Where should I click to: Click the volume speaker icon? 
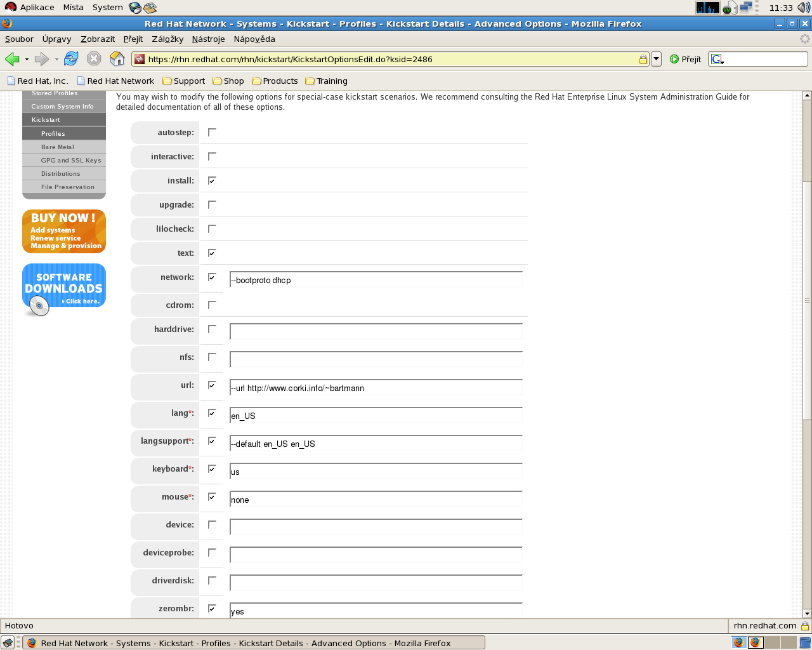pos(804,8)
